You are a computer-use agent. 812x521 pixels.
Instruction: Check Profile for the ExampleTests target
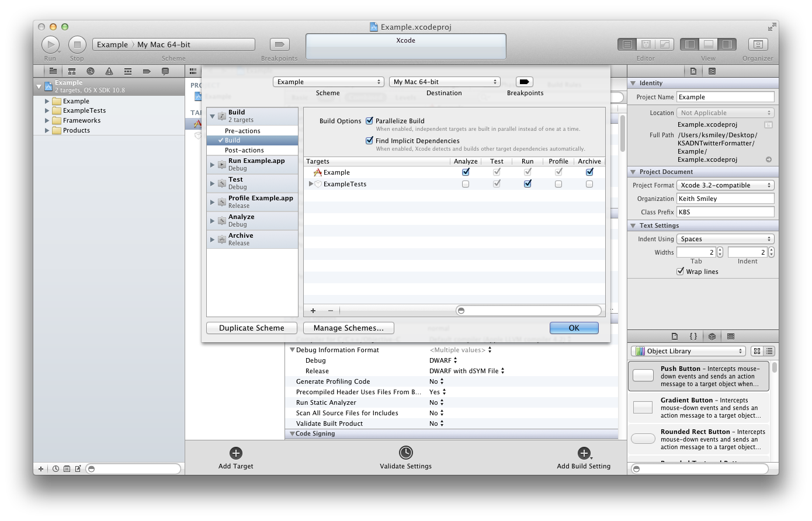click(558, 184)
